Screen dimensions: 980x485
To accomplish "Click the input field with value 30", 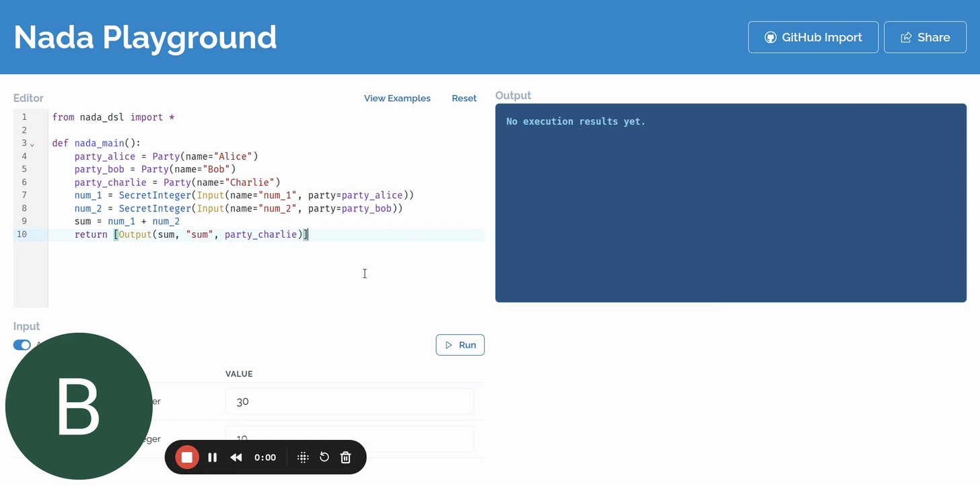I will tap(349, 401).
